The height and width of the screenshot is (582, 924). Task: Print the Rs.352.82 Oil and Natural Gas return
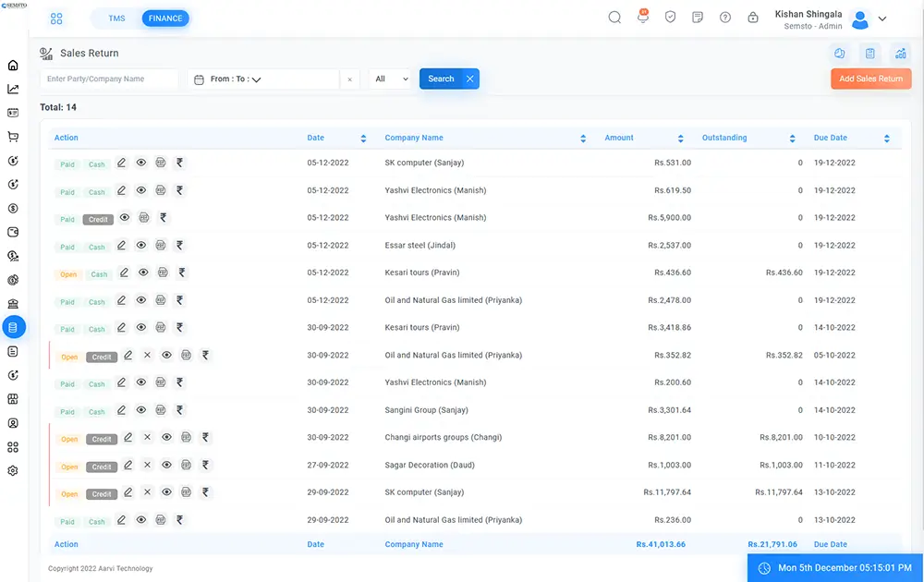pos(187,355)
